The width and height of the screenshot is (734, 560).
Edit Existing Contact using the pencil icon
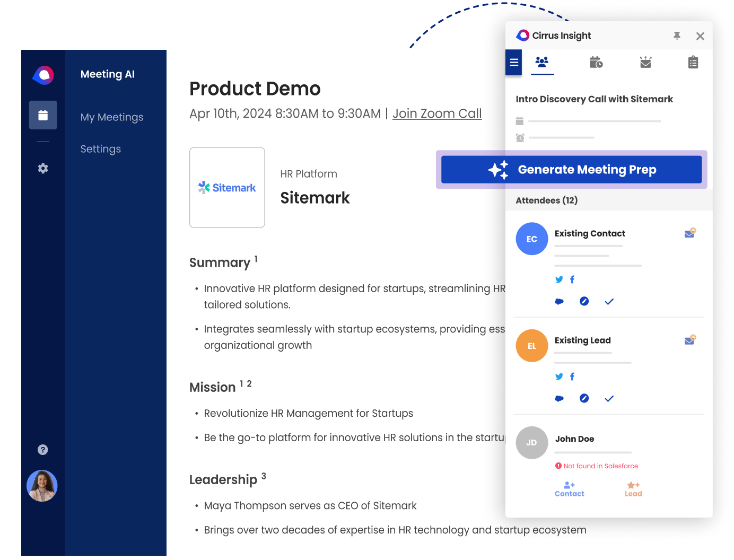[x=584, y=301]
